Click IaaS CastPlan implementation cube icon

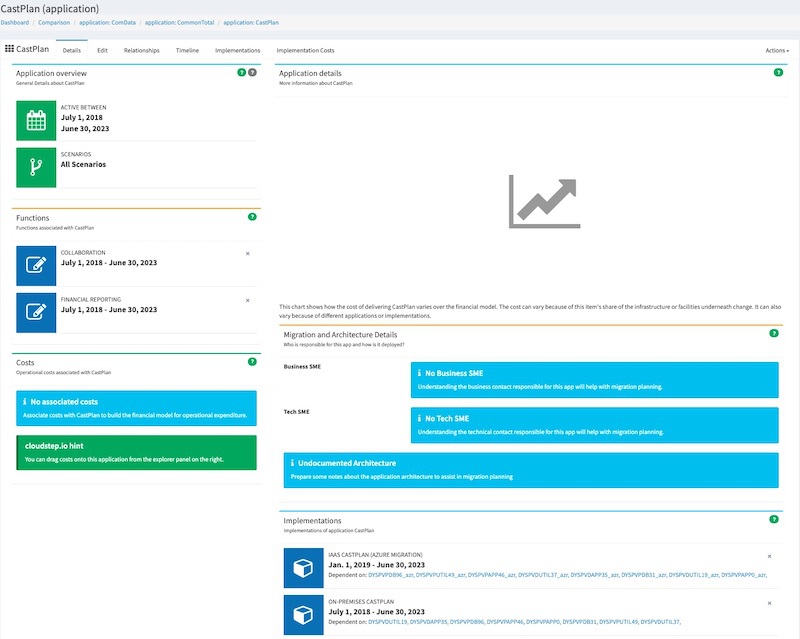pos(303,568)
